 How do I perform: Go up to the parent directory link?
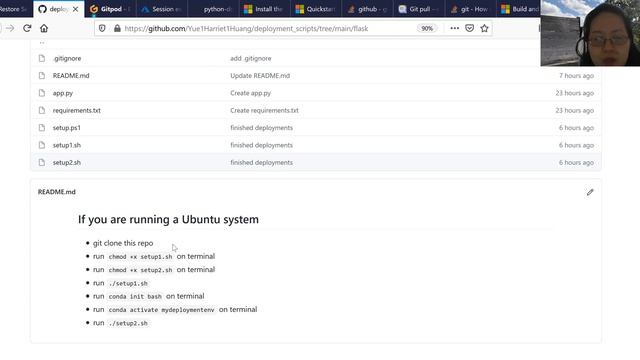point(42,42)
